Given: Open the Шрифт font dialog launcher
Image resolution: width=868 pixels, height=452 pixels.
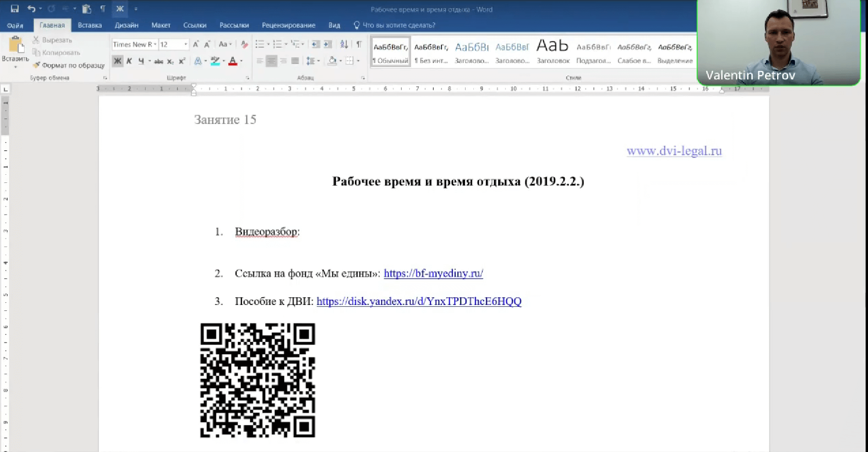Looking at the screenshot, I should click(247, 78).
